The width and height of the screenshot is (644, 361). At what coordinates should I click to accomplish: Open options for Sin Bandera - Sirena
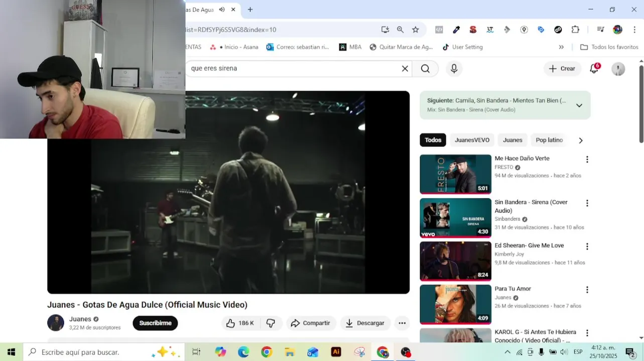[x=587, y=203]
